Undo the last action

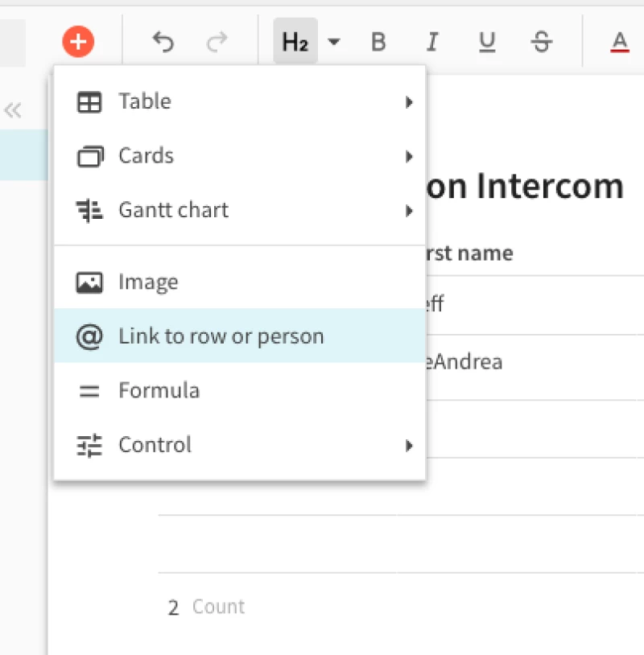click(163, 42)
